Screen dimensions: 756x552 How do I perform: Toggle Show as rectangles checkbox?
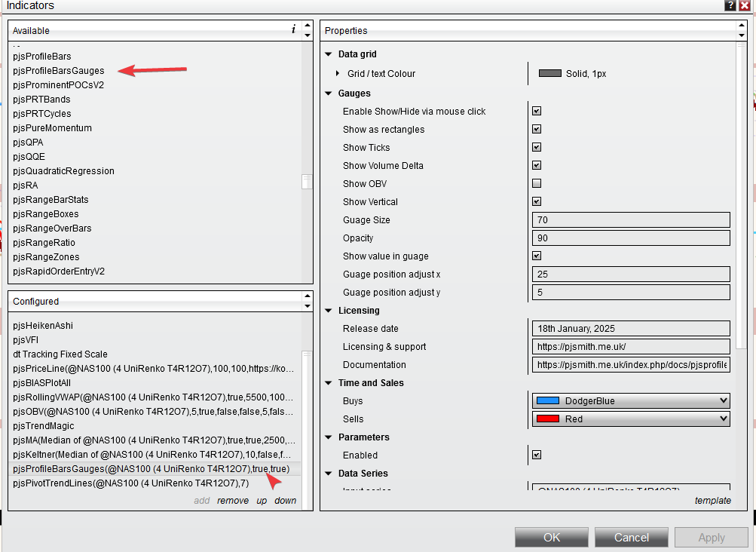[537, 129]
